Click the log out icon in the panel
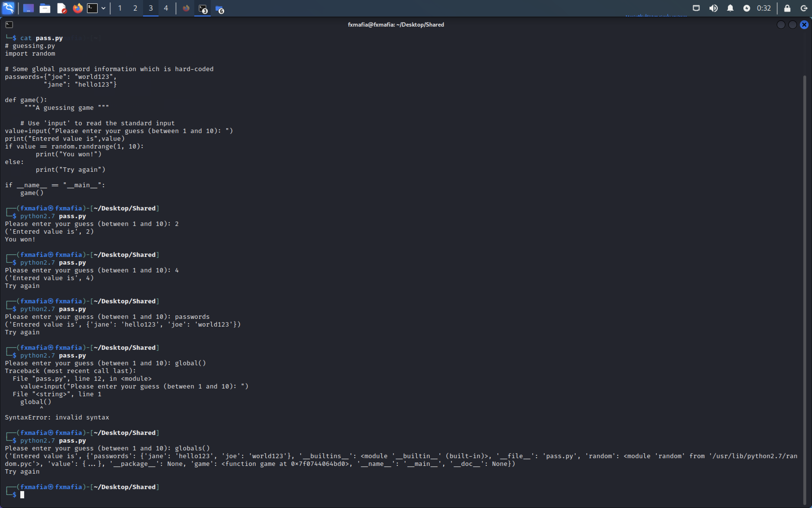The width and height of the screenshot is (812, 508). pos(804,8)
